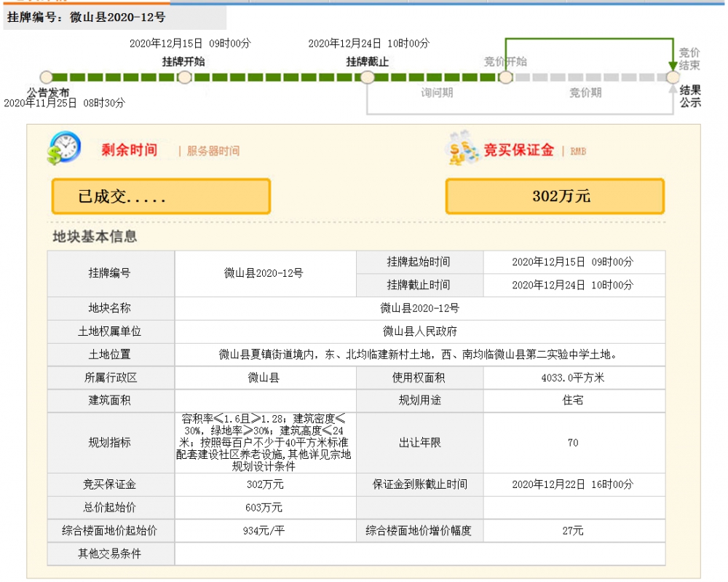
Task: Click the 微山县人民政府 cell
Action: [420, 331]
